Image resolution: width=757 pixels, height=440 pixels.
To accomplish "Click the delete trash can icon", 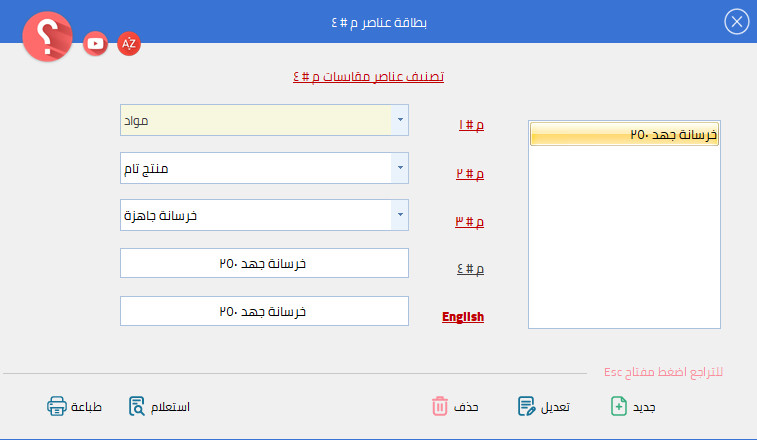I will pyautogui.click(x=440, y=406).
